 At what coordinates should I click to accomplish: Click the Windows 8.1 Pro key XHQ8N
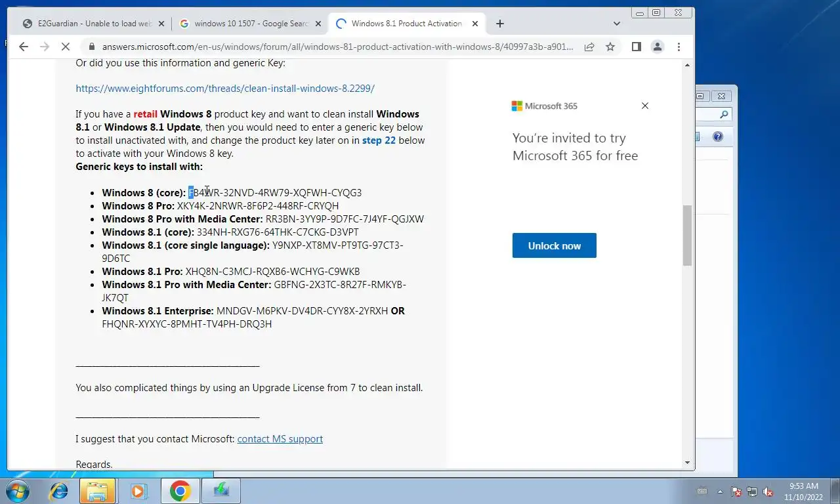pyautogui.click(x=272, y=272)
